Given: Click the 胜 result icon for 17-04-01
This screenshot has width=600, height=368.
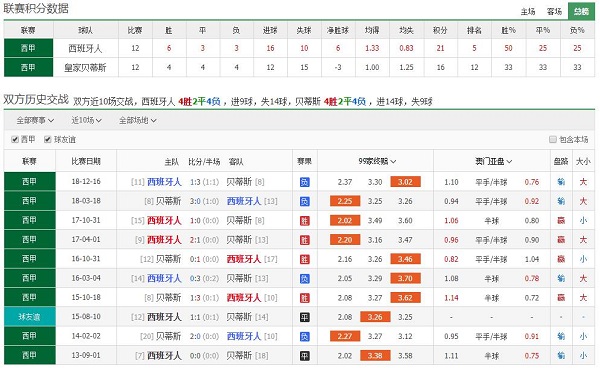Looking at the screenshot, I should pos(304,240).
